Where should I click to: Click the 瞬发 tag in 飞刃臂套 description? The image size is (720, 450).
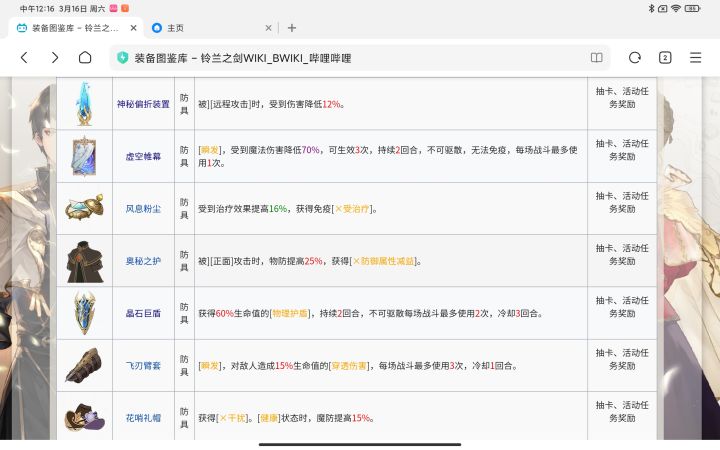coord(210,366)
